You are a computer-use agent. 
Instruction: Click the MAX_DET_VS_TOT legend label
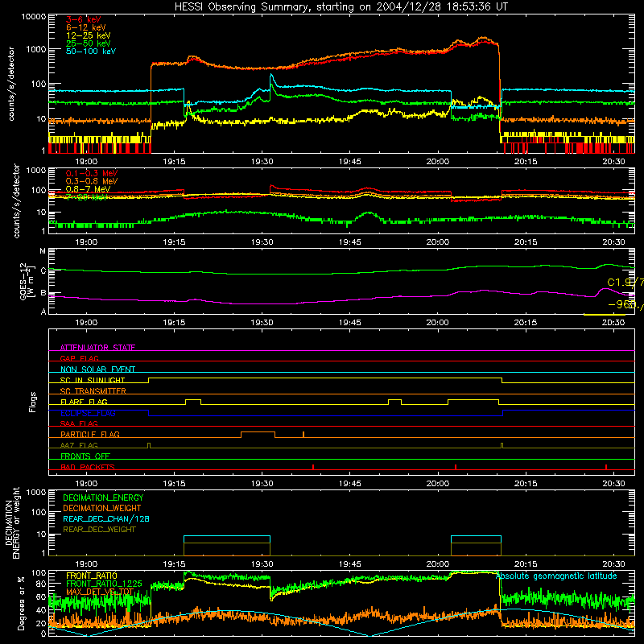[x=100, y=592]
